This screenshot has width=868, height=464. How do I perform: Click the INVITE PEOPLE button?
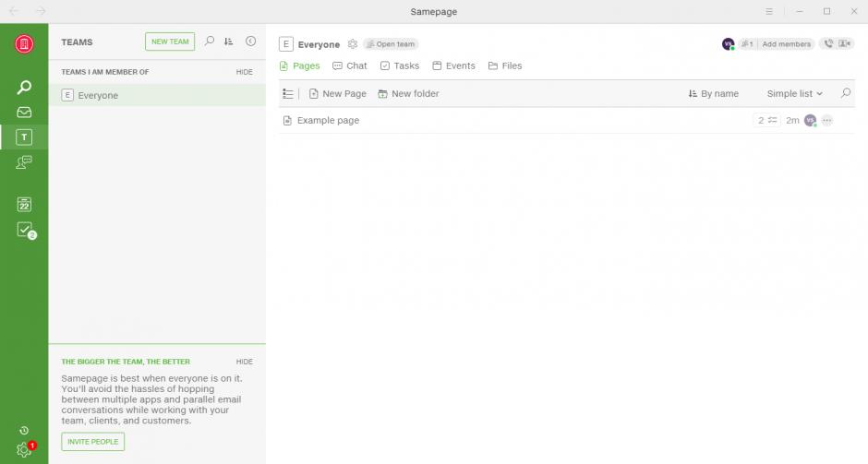pyautogui.click(x=93, y=442)
